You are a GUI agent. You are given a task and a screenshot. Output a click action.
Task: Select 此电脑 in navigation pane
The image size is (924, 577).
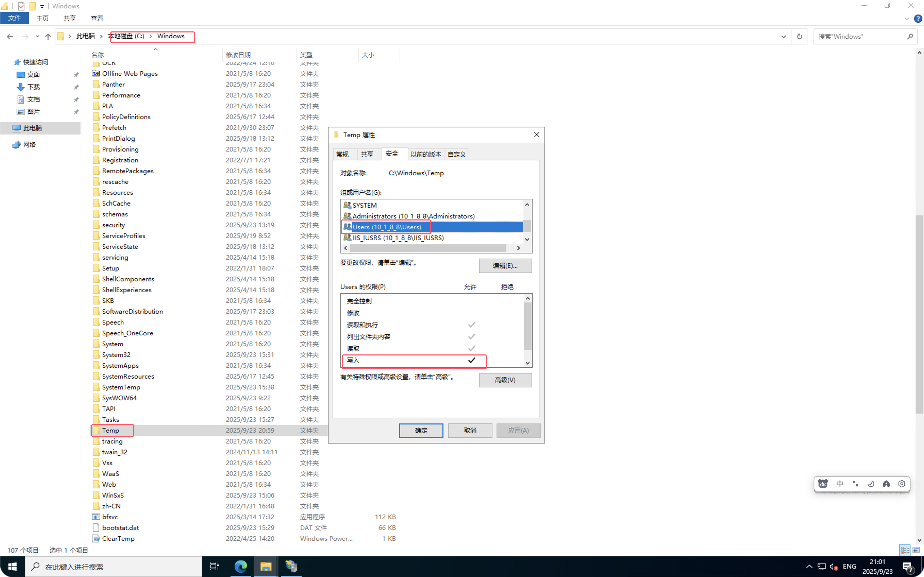32,128
